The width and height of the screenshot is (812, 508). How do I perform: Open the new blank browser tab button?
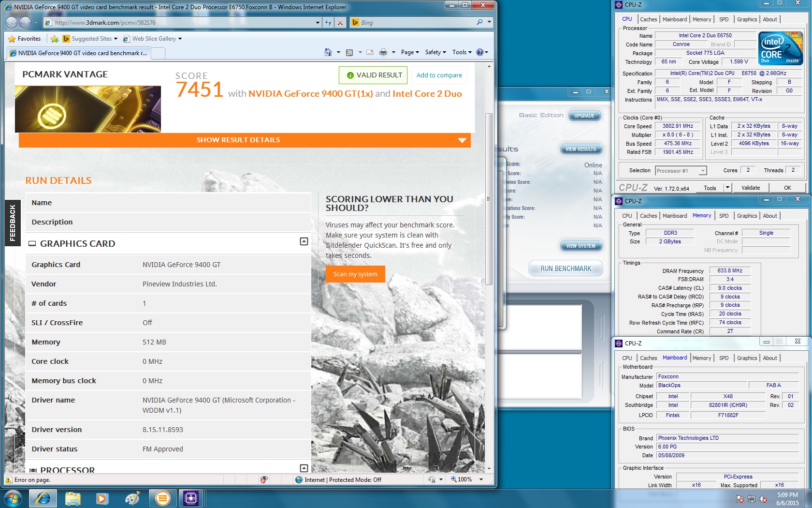click(x=158, y=53)
